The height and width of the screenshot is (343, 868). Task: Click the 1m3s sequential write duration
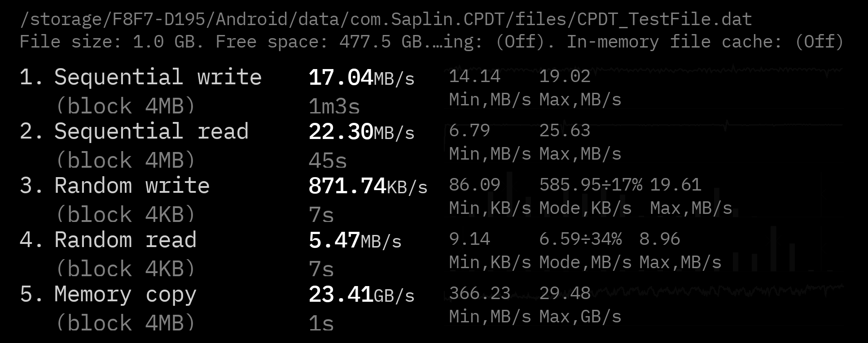(x=334, y=107)
